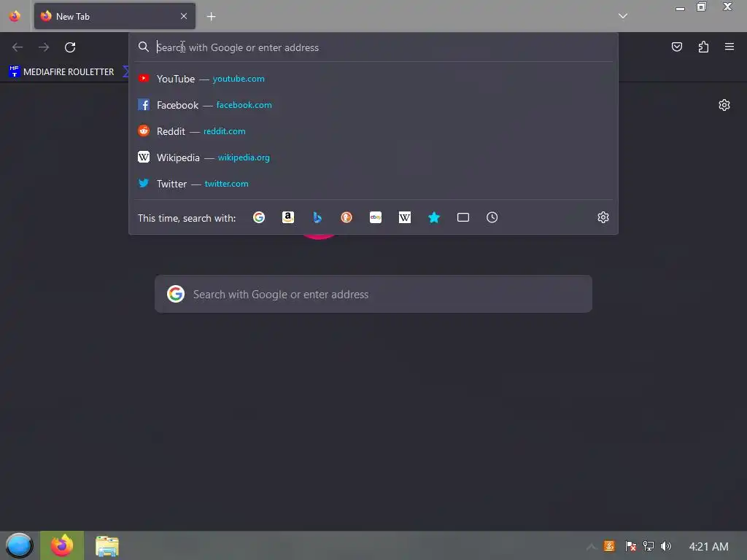The height and width of the screenshot is (560, 747).
Task: Close the New Tab tab
Action: tap(184, 16)
